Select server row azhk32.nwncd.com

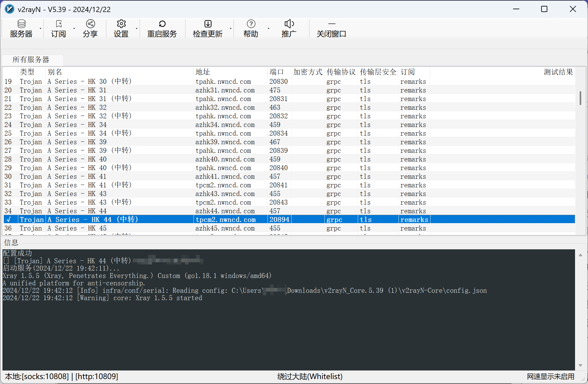click(x=289, y=107)
